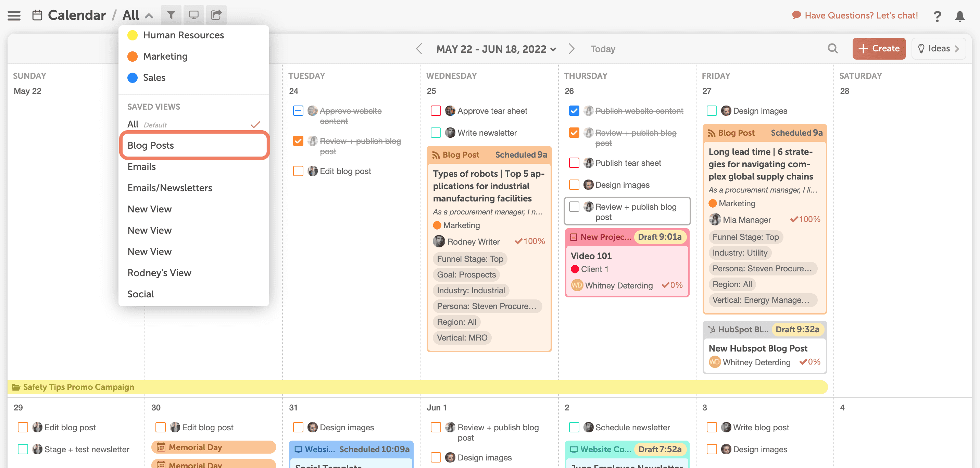Image resolution: width=980 pixels, height=468 pixels.
Task: Open the filter funnel icon
Action: pyautogui.click(x=171, y=15)
